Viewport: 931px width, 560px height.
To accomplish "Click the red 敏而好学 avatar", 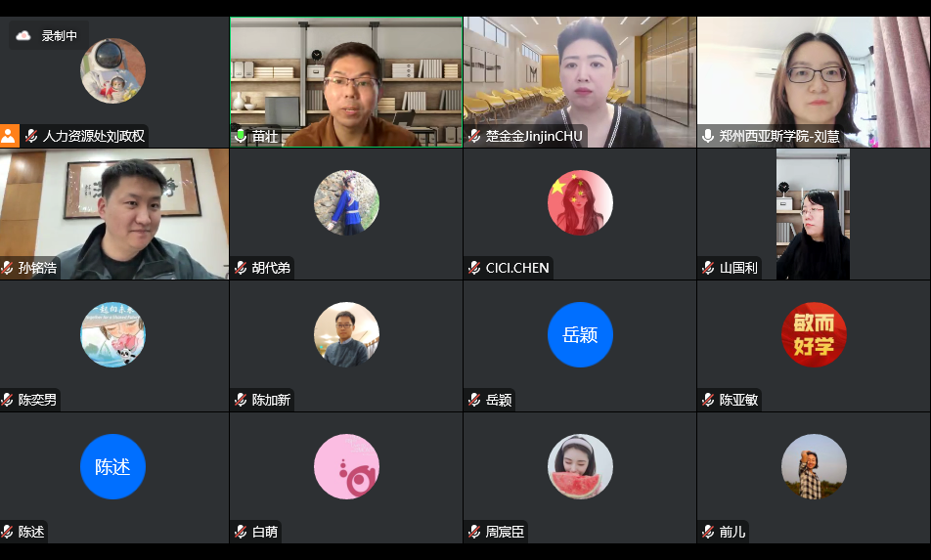I will [x=814, y=334].
